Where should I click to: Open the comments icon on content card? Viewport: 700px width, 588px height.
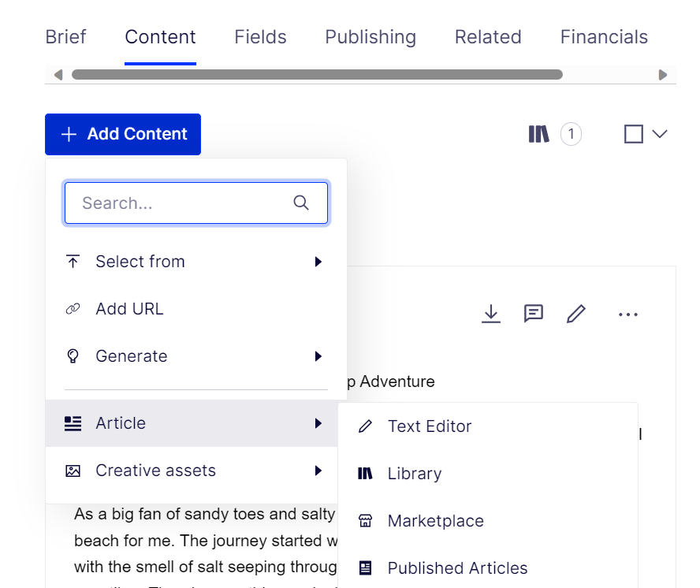[x=534, y=314]
